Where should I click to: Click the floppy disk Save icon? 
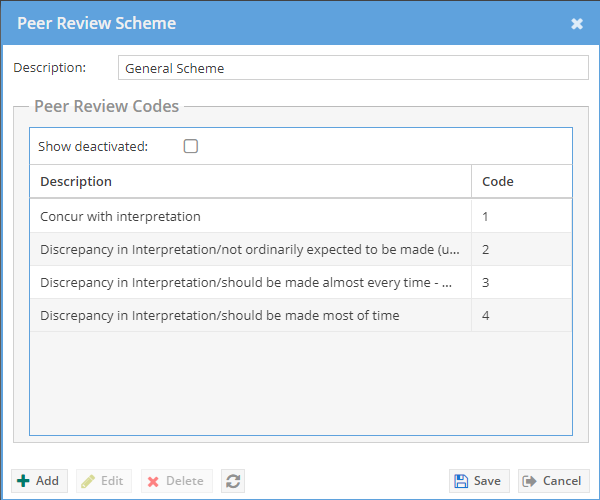(461, 481)
